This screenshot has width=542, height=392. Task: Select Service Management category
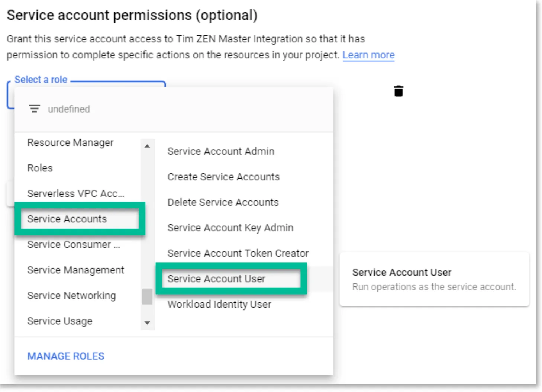click(x=75, y=270)
